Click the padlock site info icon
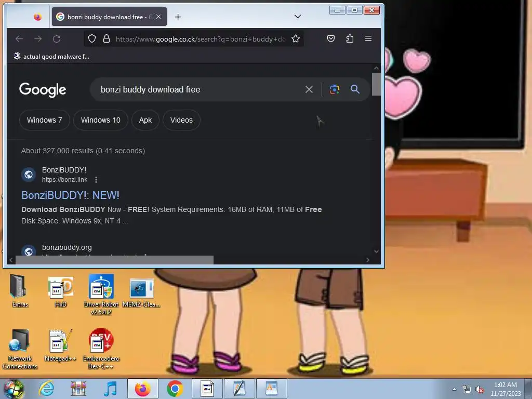The image size is (532, 399). coord(106,38)
